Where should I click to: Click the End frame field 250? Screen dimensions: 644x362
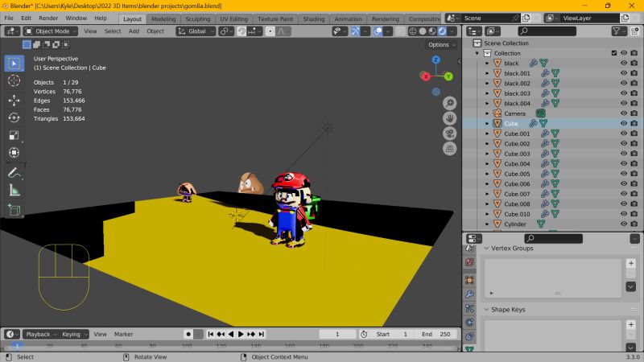point(436,334)
